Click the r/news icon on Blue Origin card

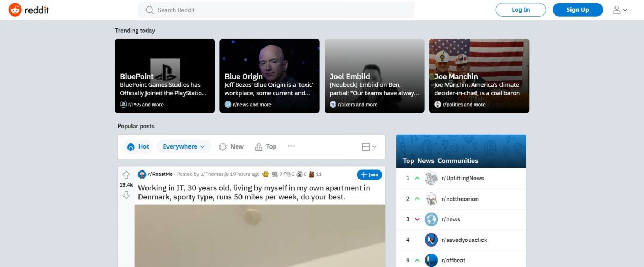pyautogui.click(x=228, y=105)
